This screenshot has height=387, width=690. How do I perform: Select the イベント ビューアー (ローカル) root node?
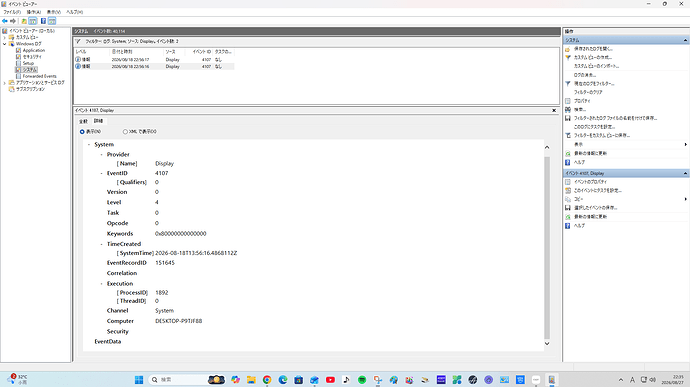point(32,31)
